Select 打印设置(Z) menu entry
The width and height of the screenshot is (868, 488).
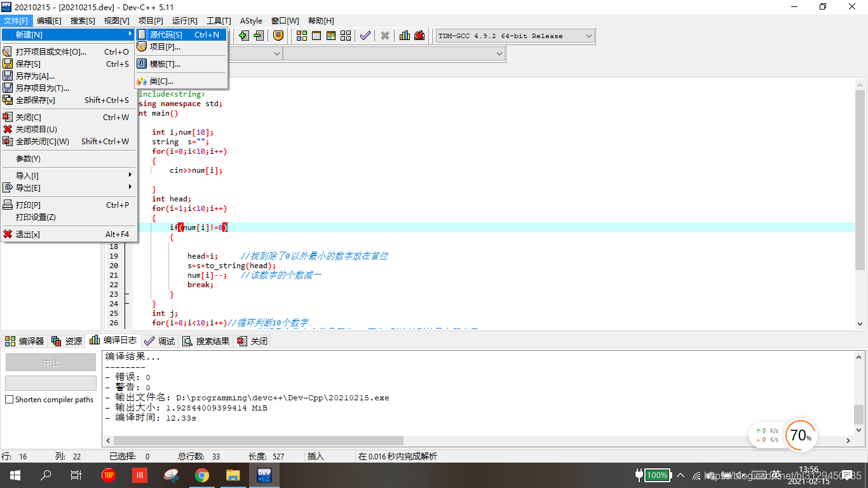click(68, 217)
